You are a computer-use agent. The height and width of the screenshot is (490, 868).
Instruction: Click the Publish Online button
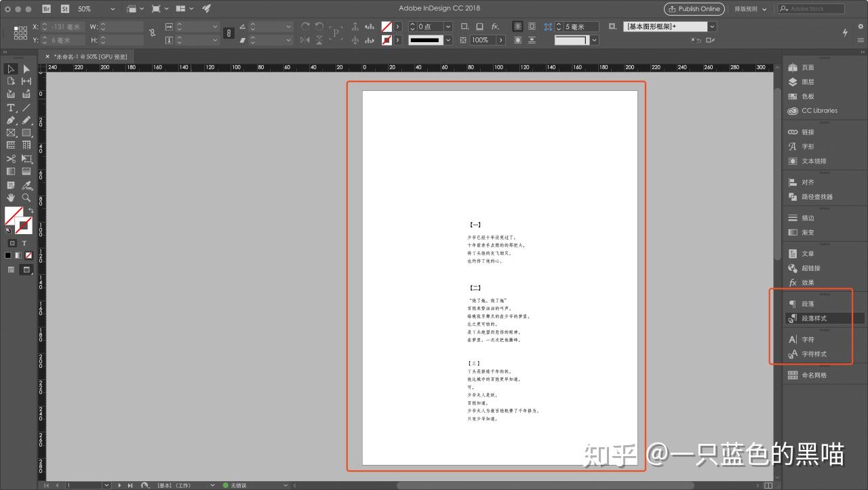click(x=694, y=9)
